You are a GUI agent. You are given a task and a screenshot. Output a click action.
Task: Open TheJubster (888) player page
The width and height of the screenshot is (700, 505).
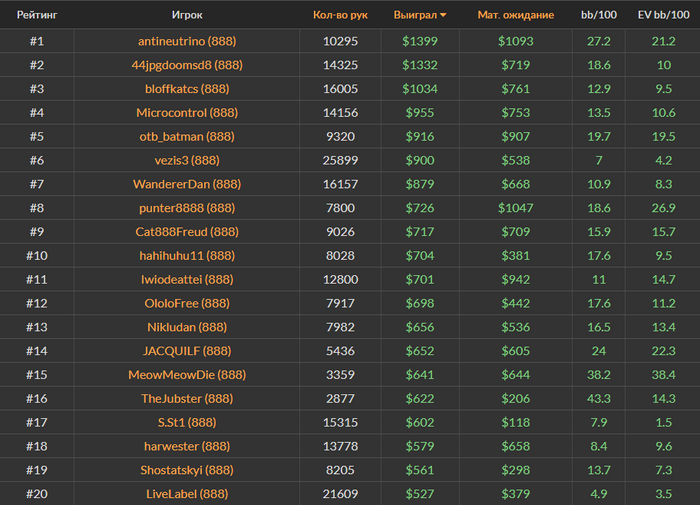tap(187, 398)
